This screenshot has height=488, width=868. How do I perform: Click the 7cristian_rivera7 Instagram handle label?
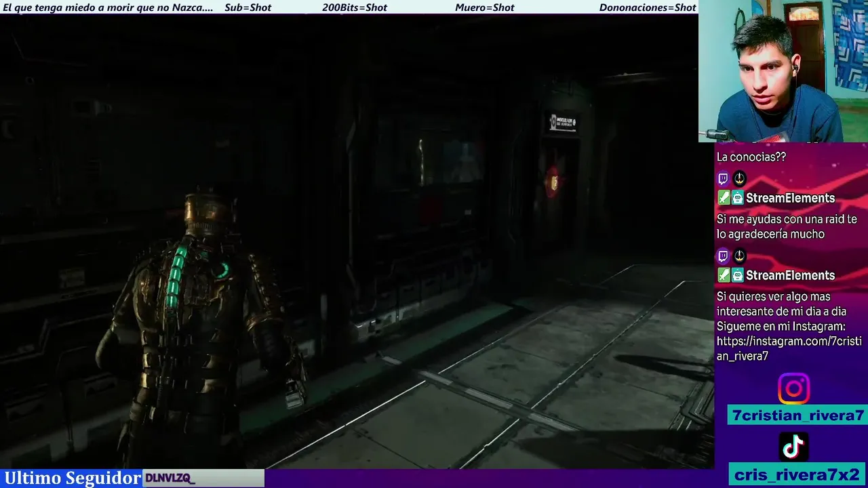click(x=798, y=415)
